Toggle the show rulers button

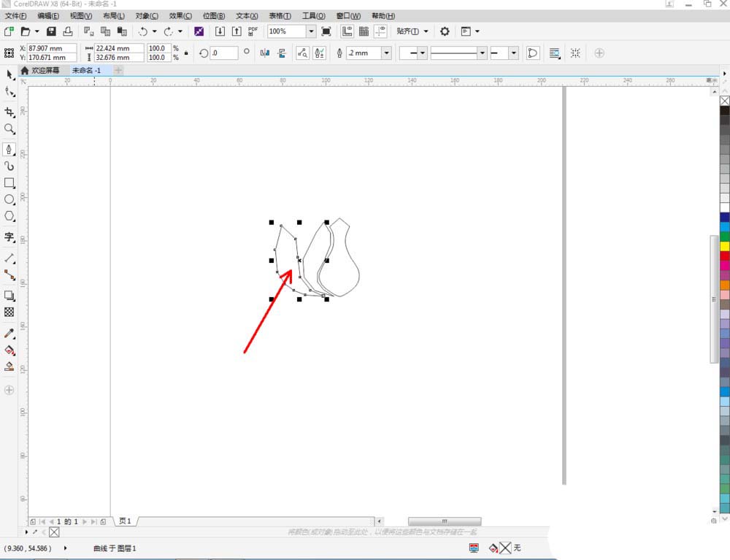[347, 31]
